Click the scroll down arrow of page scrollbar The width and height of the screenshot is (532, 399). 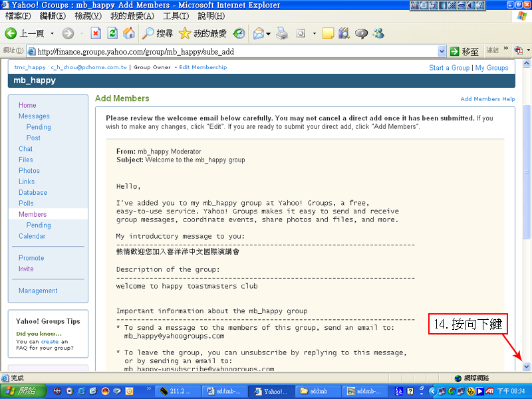click(x=527, y=366)
